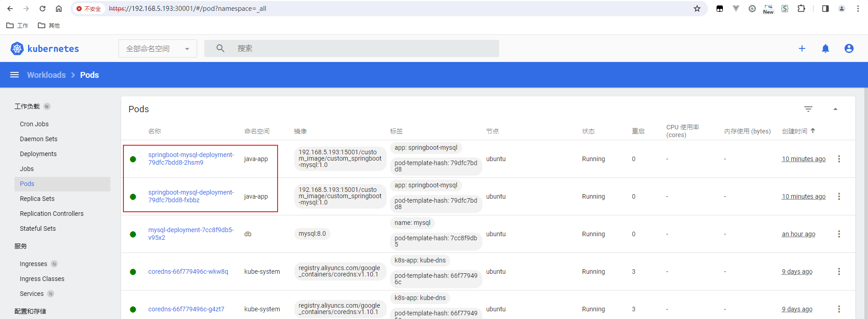Bookmark this page with the star icon

[697, 9]
